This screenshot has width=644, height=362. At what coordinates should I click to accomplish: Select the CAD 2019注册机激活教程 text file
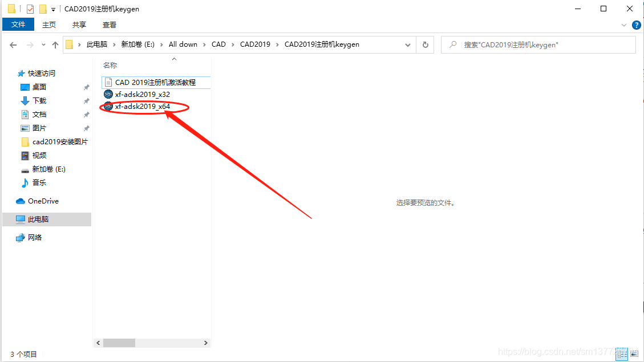[155, 83]
